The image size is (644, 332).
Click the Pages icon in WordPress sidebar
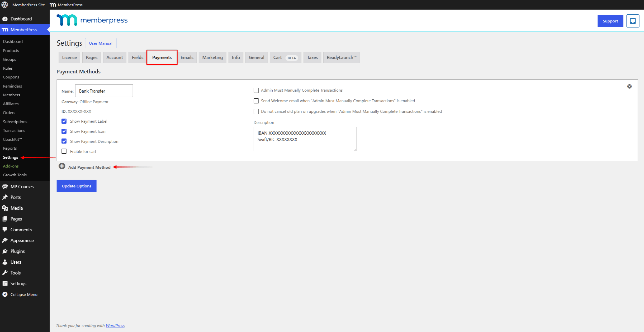pos(5,219)
